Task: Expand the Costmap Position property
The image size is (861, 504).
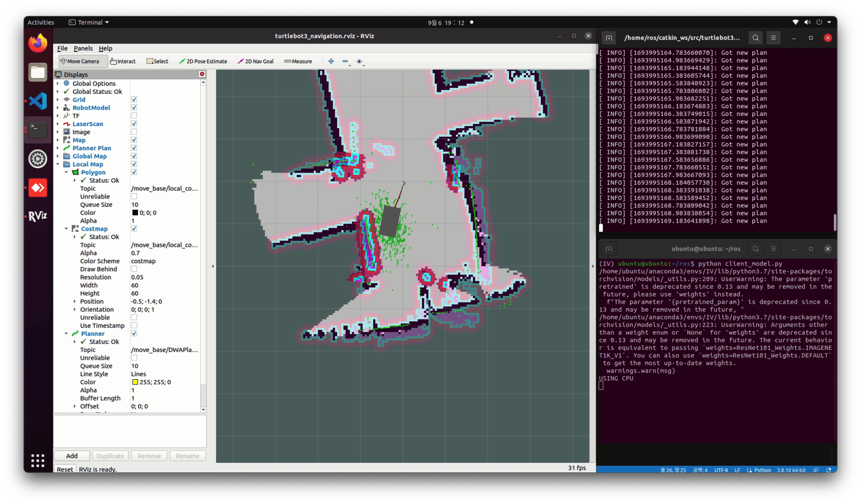Action: 75,301
